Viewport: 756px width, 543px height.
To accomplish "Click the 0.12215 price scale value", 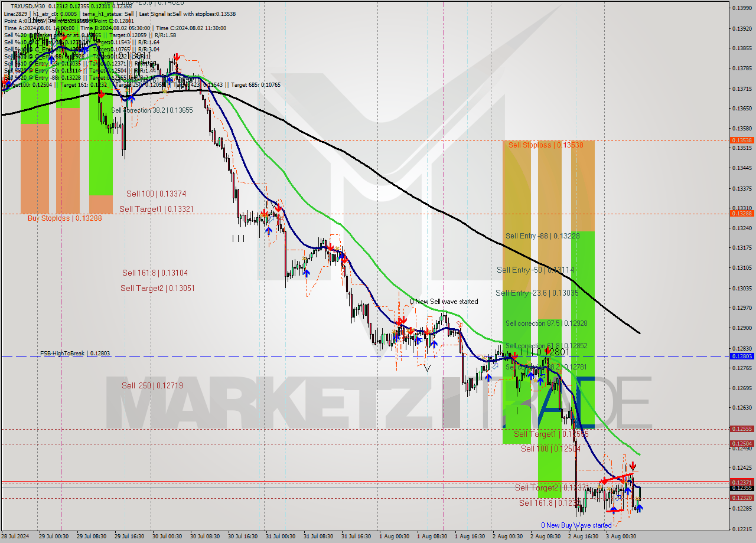I will pyautogui.click(x=741, y=529).
